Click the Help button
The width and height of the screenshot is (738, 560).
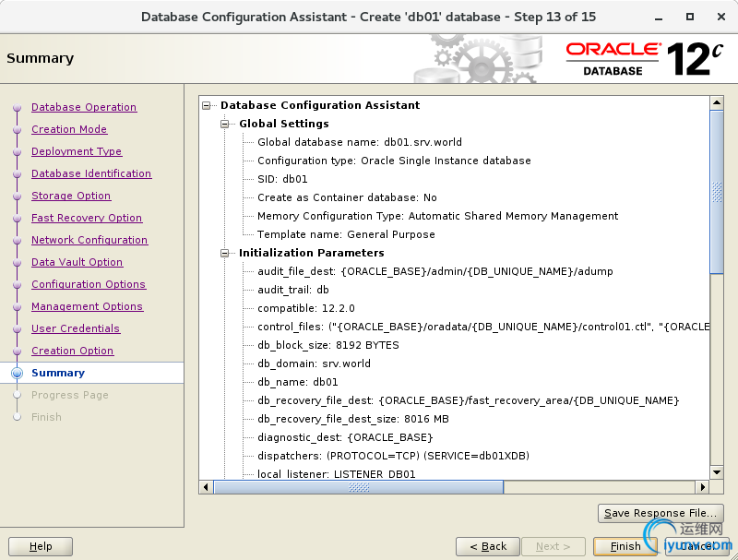(x=41, y=546)
